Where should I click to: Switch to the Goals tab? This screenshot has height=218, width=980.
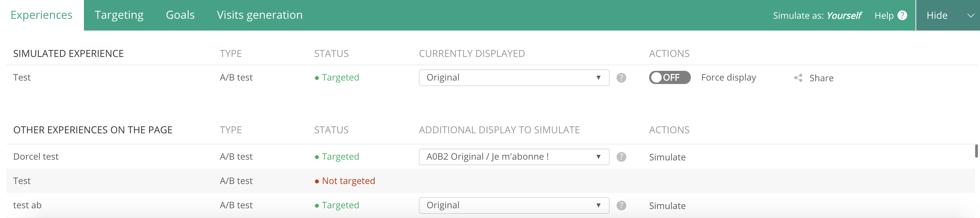(x=180, y=15)
